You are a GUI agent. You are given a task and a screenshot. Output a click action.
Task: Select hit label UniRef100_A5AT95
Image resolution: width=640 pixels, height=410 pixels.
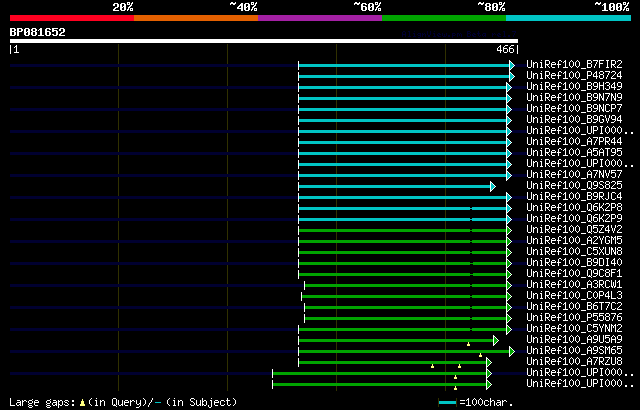coord(574,153)
